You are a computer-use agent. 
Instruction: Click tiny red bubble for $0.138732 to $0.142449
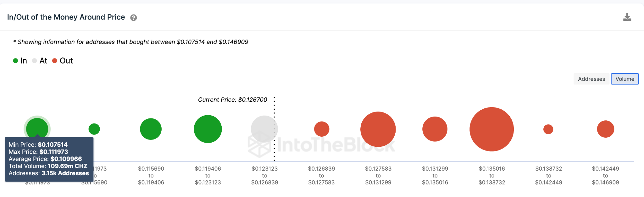click(x=548, y=129)
